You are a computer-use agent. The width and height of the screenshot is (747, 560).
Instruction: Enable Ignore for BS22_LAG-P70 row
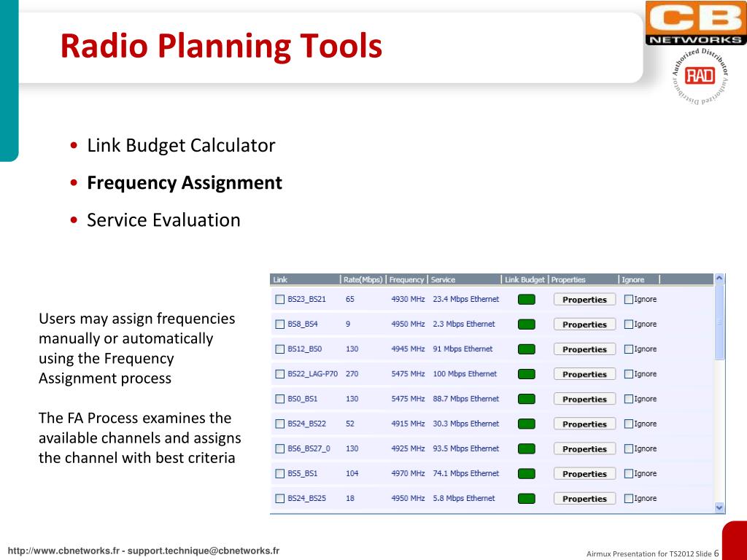coord(628,374)
